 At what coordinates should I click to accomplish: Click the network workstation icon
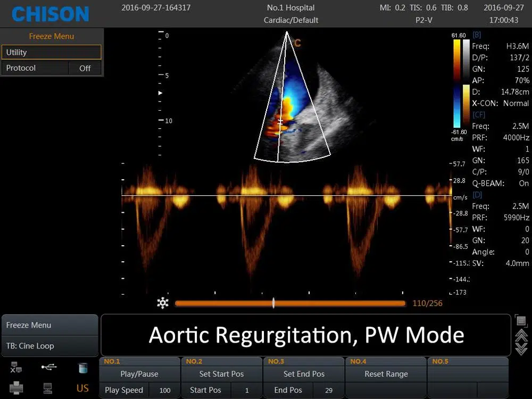tap(49, 388)
